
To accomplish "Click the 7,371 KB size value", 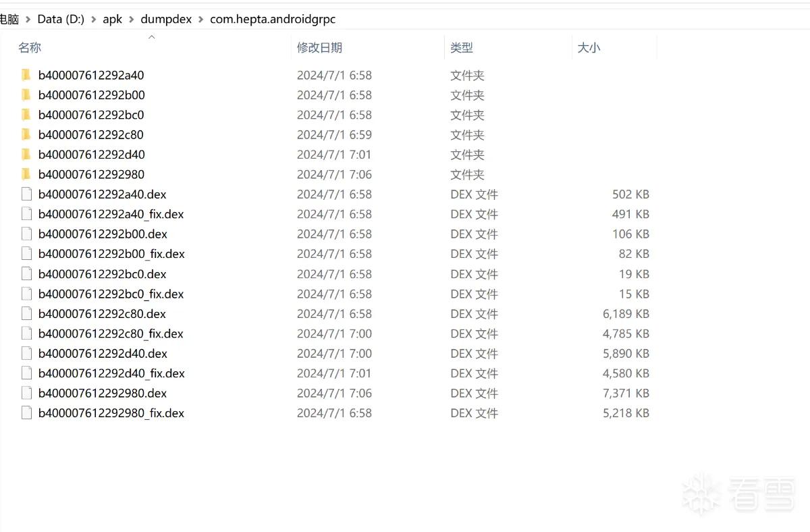I will tap(626, 393).
